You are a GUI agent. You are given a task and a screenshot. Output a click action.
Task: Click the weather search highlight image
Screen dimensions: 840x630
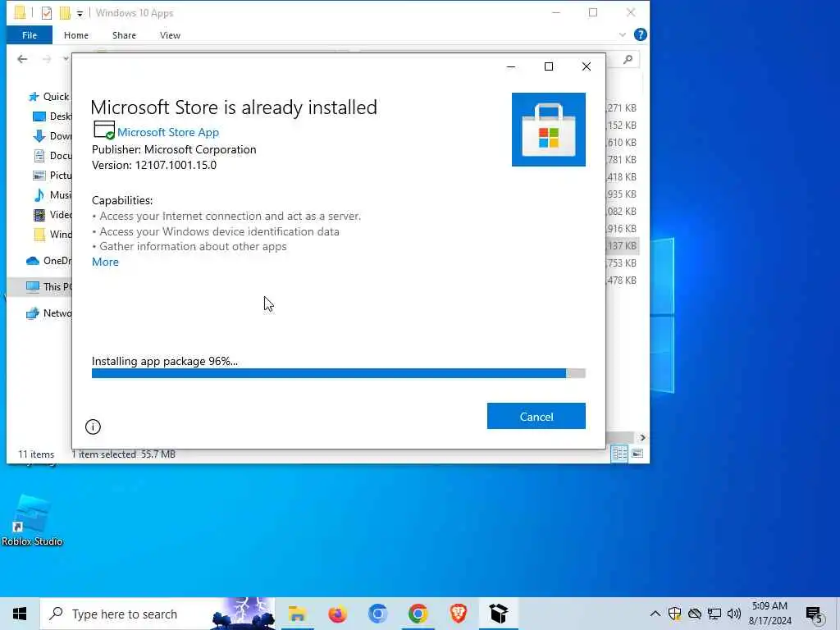tap(243, 614)
